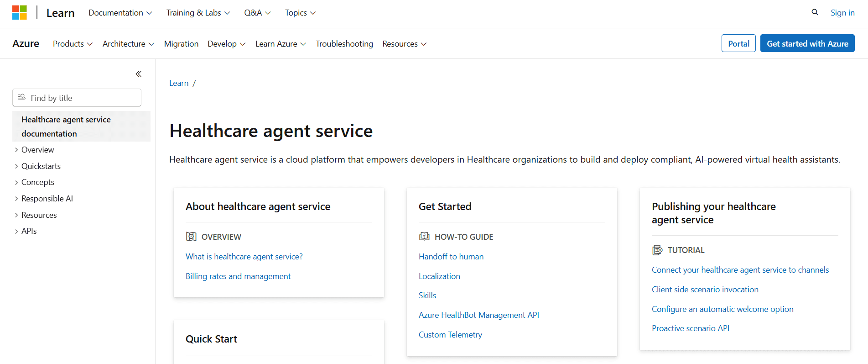Click the Microsoft logo icon
This screenshot has height=364, width=868.
pyautogui.click(x=20, y=13)
